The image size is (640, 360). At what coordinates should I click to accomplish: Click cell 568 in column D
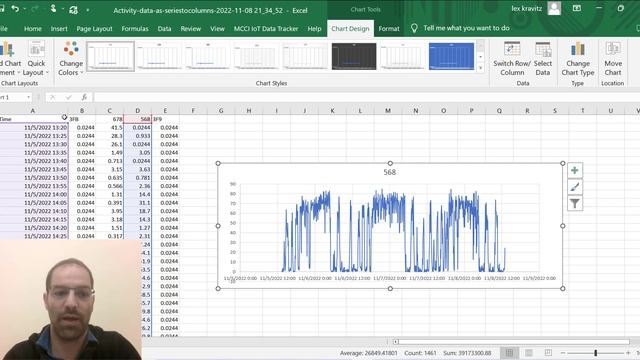(x=138, y=119)
